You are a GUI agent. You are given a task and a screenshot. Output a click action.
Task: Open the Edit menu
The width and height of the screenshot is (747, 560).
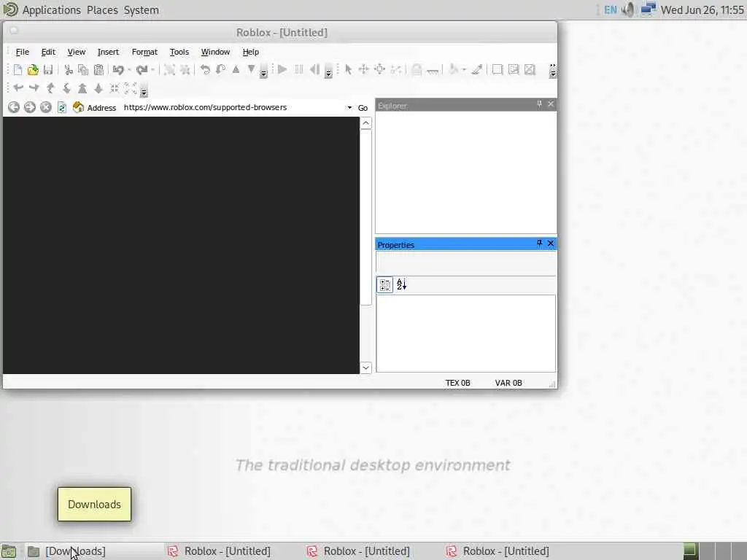(48, 52)
